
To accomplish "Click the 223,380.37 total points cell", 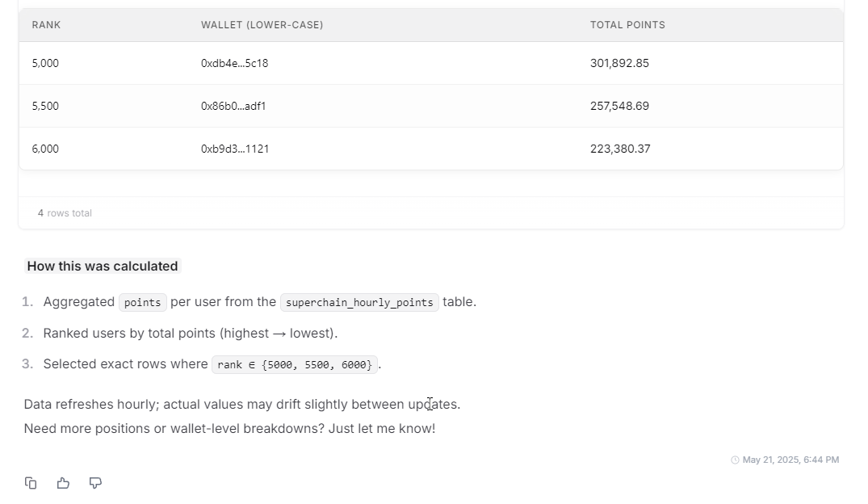I will tap(620, 149).
